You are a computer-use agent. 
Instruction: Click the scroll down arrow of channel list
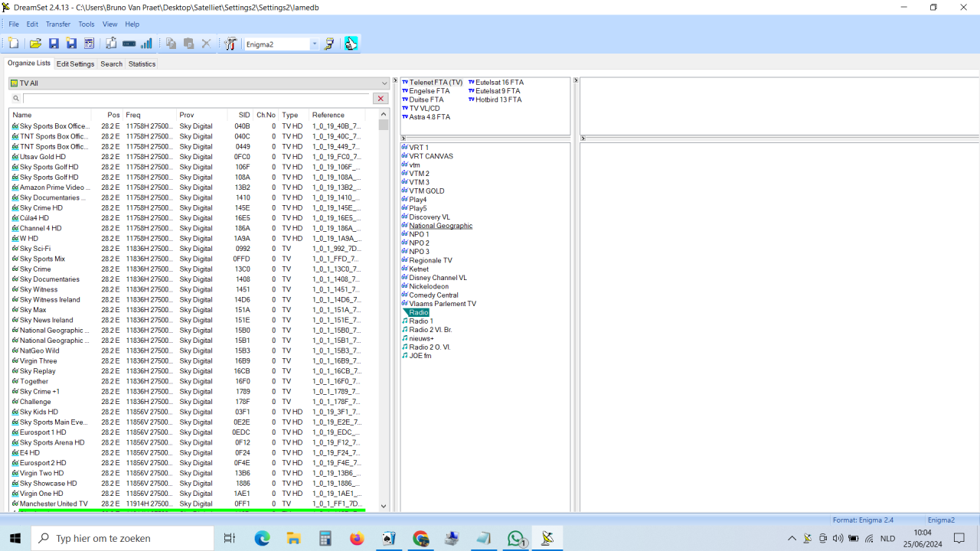[384, 506]
